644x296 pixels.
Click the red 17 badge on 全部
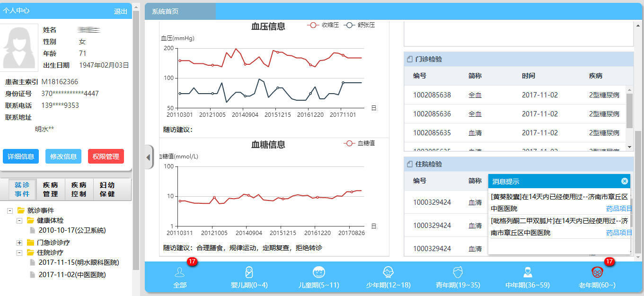coord(192,261)
